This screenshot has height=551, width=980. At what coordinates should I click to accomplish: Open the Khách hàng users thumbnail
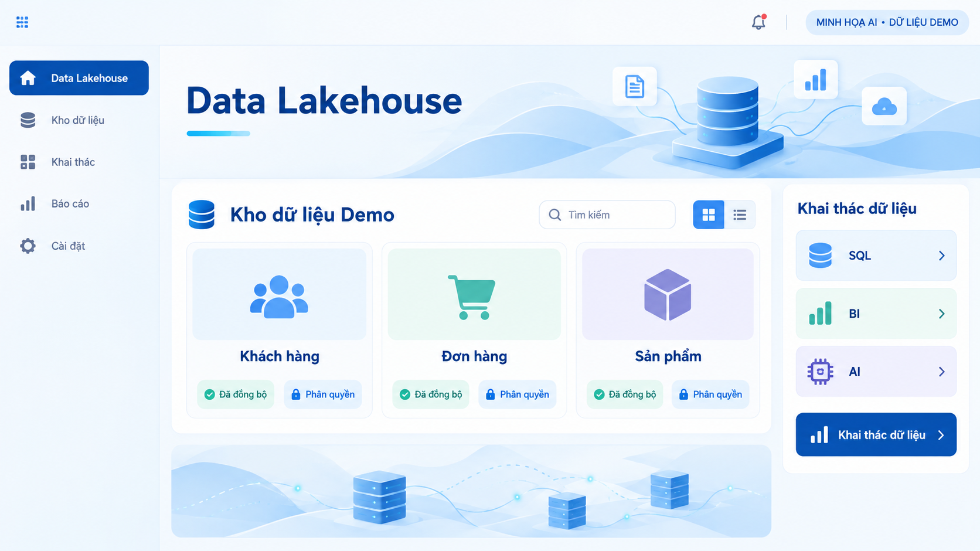pyautogui.click(x=279, y=294)
